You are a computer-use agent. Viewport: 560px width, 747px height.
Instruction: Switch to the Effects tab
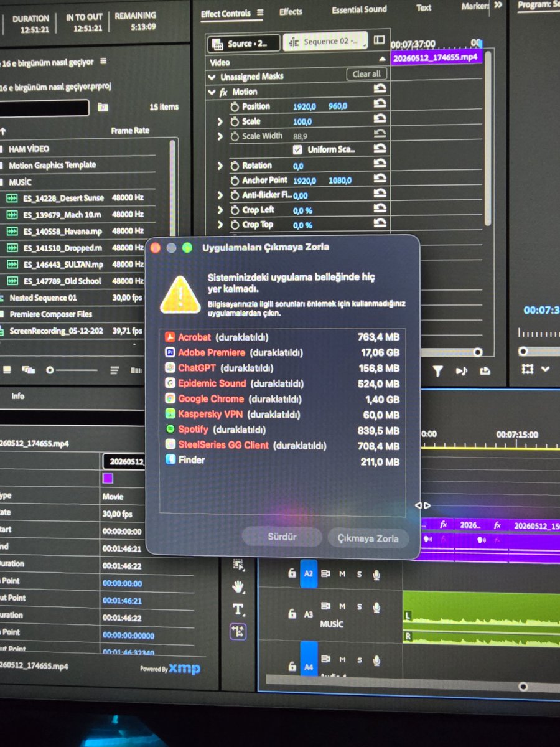(x=291, y=12)
